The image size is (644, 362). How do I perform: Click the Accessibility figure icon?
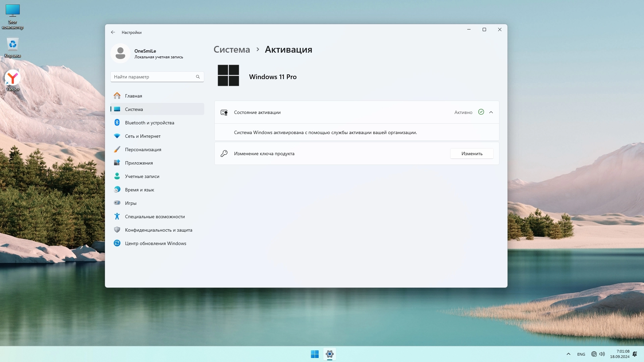tap(117, 217)
